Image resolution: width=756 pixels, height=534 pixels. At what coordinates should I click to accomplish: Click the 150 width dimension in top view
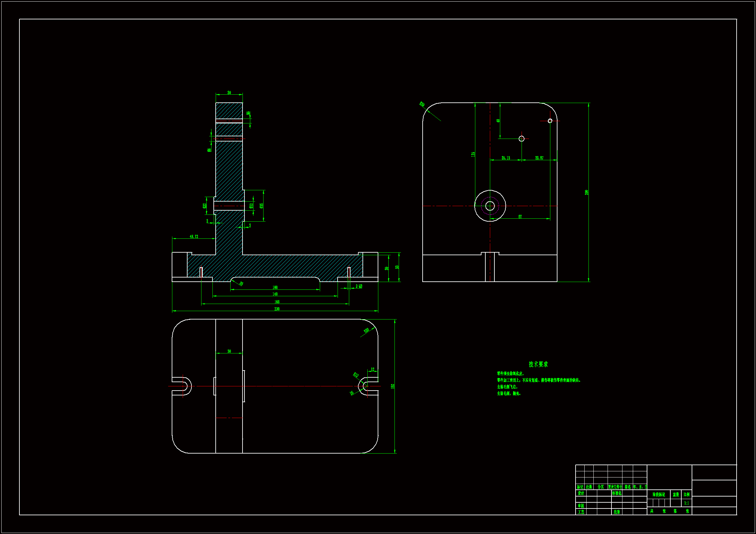393,386
